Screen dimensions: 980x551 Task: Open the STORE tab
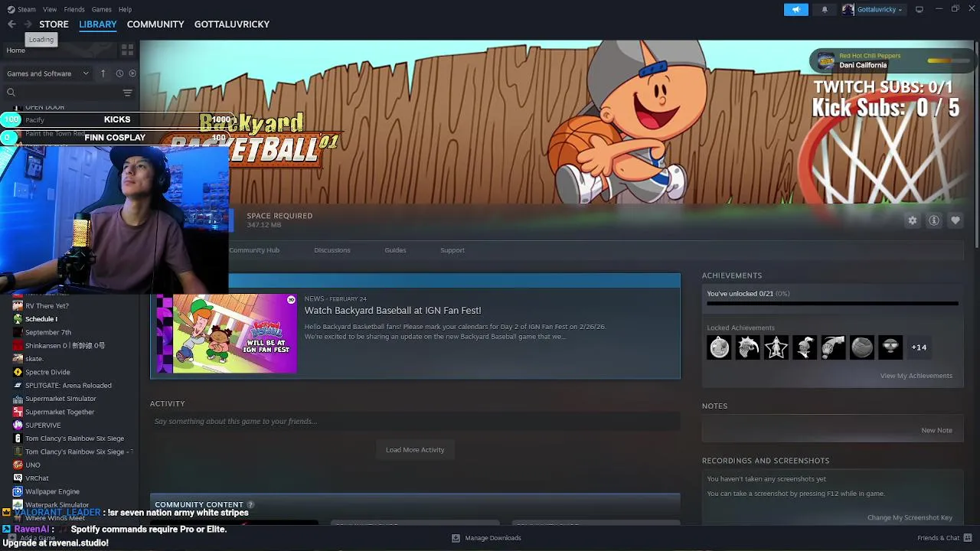tap(54, 24)
